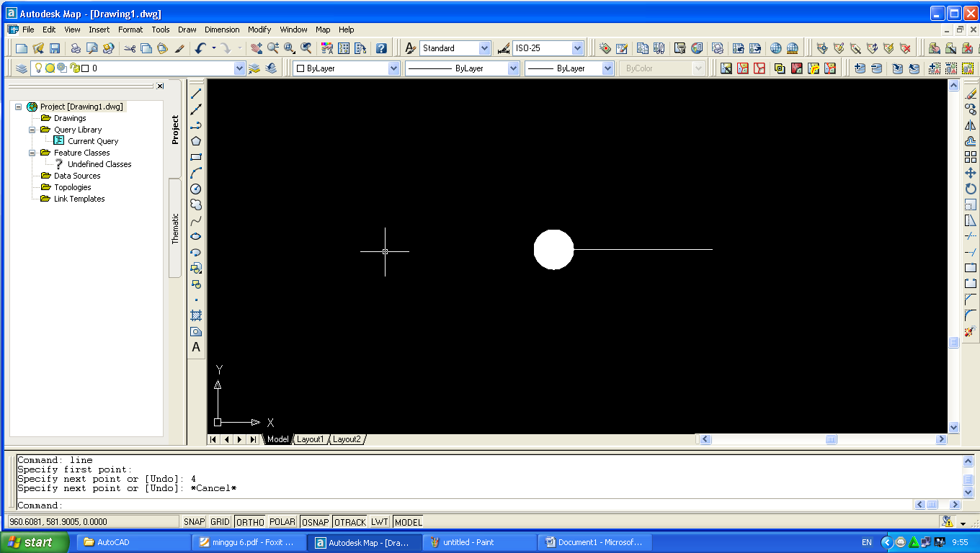The height and width of the screenshot is (553, 980).
Task: Open the layer 0 dropdown list
Action: pos(240,68)
